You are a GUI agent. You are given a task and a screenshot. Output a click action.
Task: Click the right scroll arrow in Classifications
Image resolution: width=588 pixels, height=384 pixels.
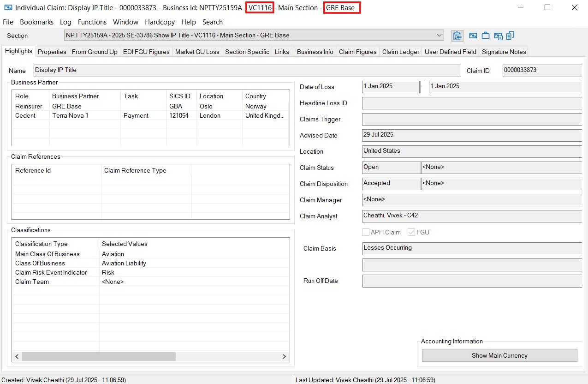[x=285, y=356]
